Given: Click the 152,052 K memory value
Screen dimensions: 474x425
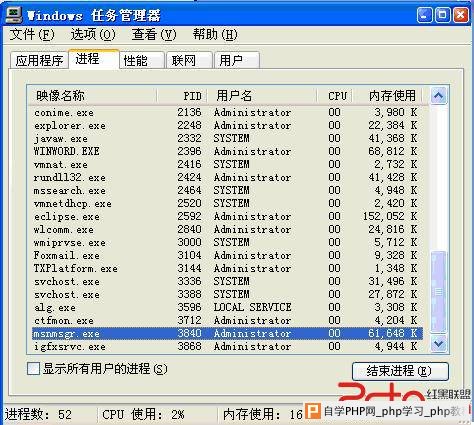Looking at the screenshot, I should 390,216.
